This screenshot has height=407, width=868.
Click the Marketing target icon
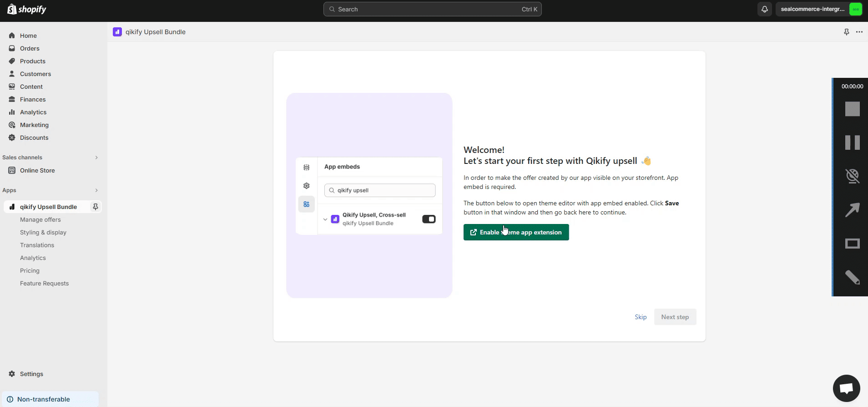(12, 125)
